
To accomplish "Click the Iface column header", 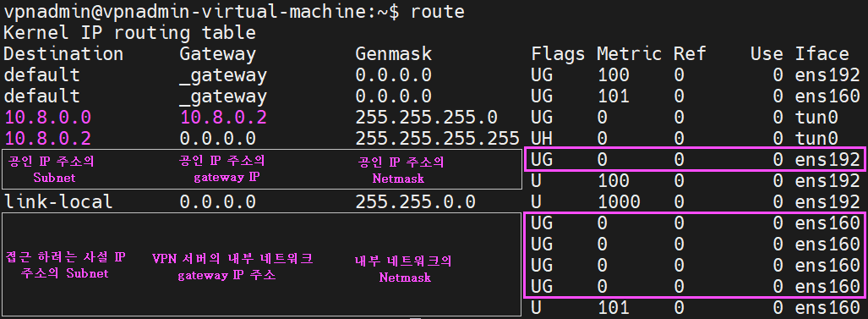I will pyautogui.click(x=822, y=53).
